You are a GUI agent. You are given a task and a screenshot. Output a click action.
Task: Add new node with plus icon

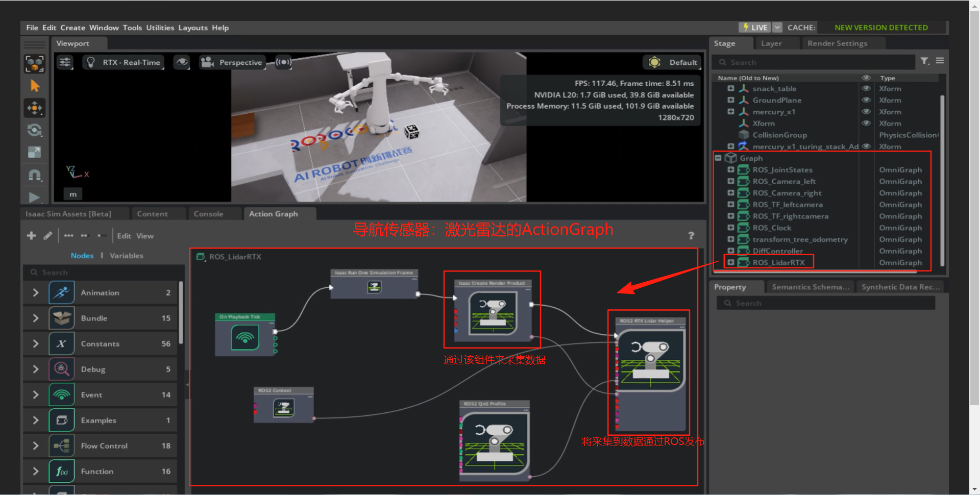[x=31, y=235]
